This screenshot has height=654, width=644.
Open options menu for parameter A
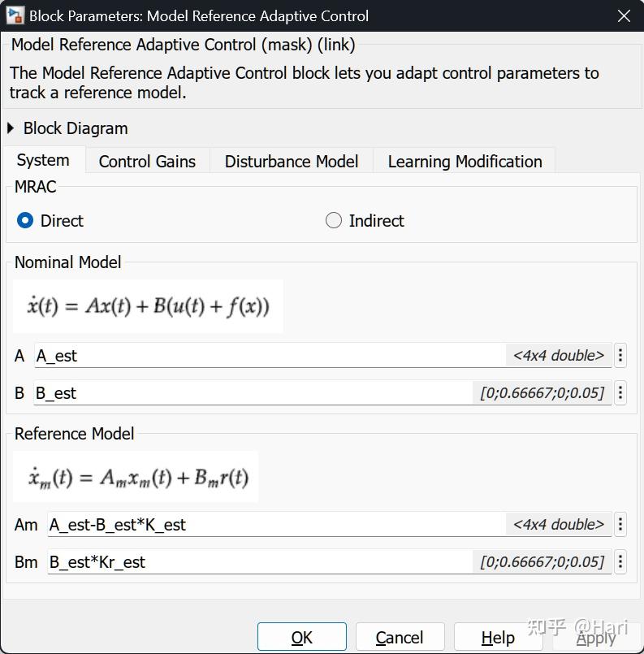point(620,355)
